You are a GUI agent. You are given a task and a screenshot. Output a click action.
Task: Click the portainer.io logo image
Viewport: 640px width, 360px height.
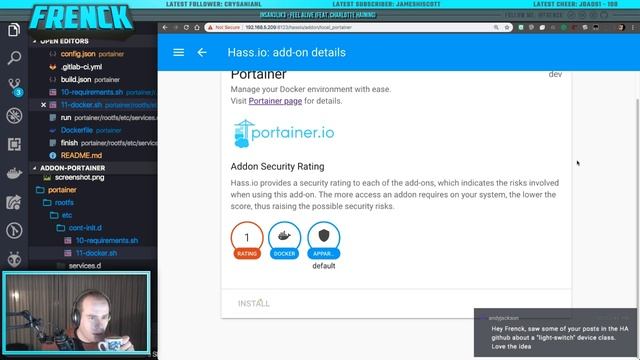click(284, 133)
